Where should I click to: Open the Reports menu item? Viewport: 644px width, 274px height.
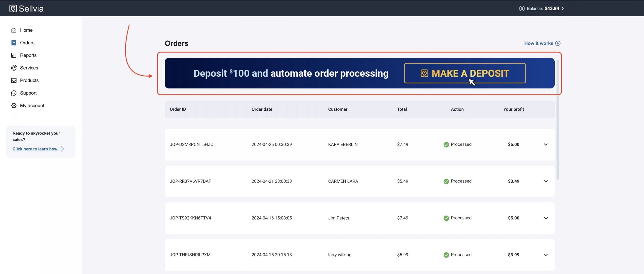click(x=28, y=55)
